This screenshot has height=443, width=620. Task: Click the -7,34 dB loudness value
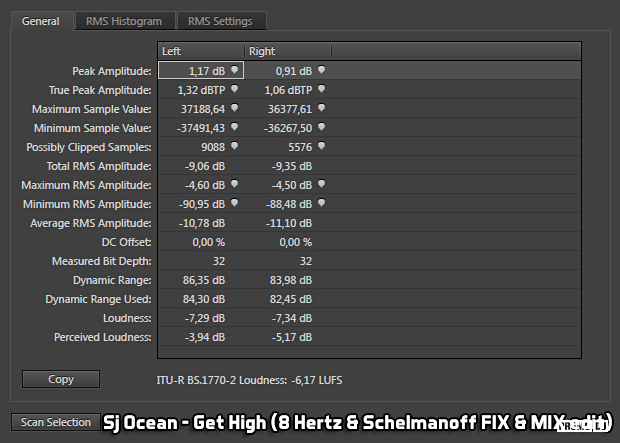(292, 318)
